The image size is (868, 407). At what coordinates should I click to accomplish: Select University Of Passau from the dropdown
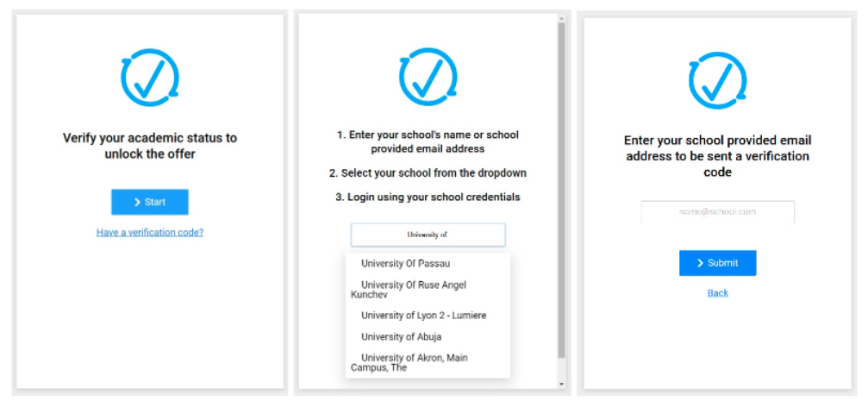[x=405, y=263]
